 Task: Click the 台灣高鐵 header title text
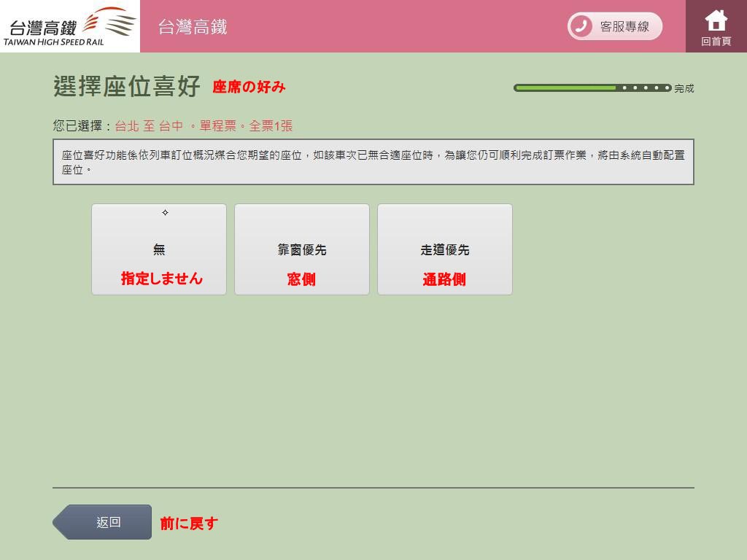(193, 27)
